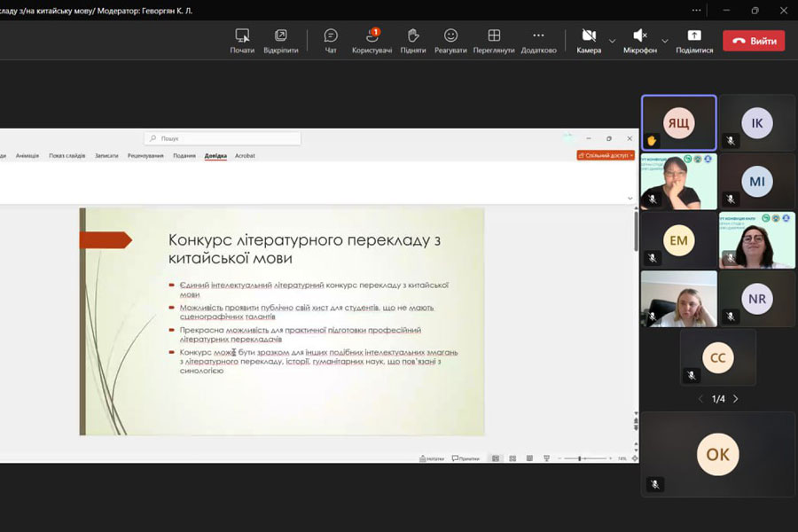Expand the microphone options dropdown arrow
Viewport: 798px width, 532px height.
[665, 41]
